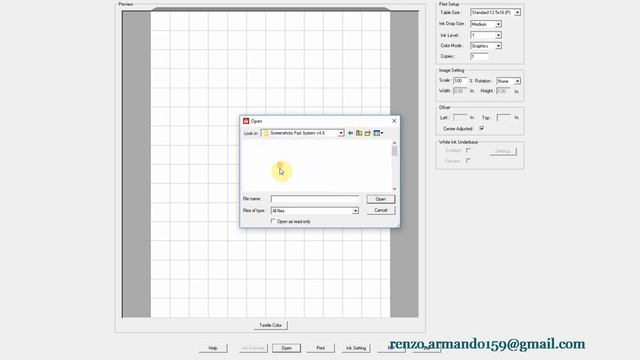Enable Open as read-only checkbox
The height and width of the screenshot is (360, 640).
pyautogui.click(x=273, y=221)
